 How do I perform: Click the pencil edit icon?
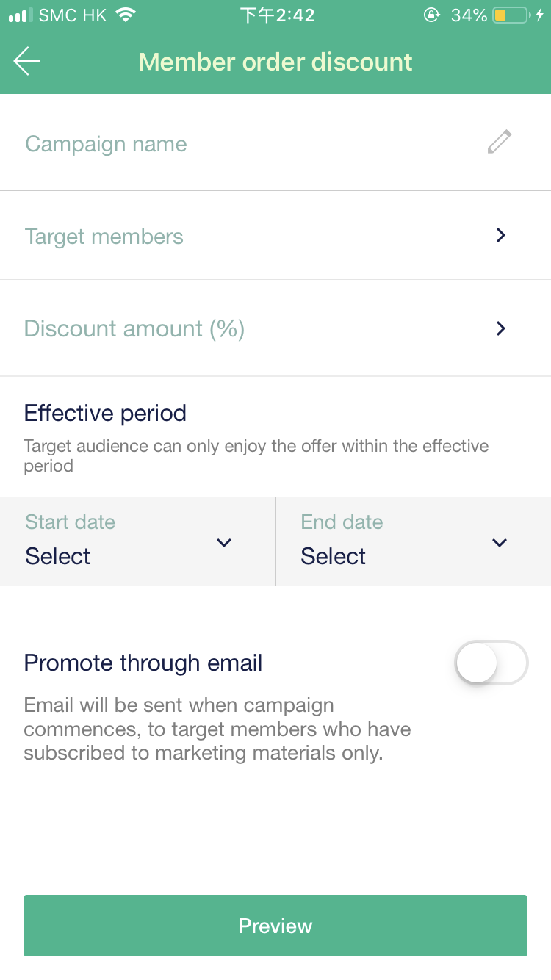(500, 142)
